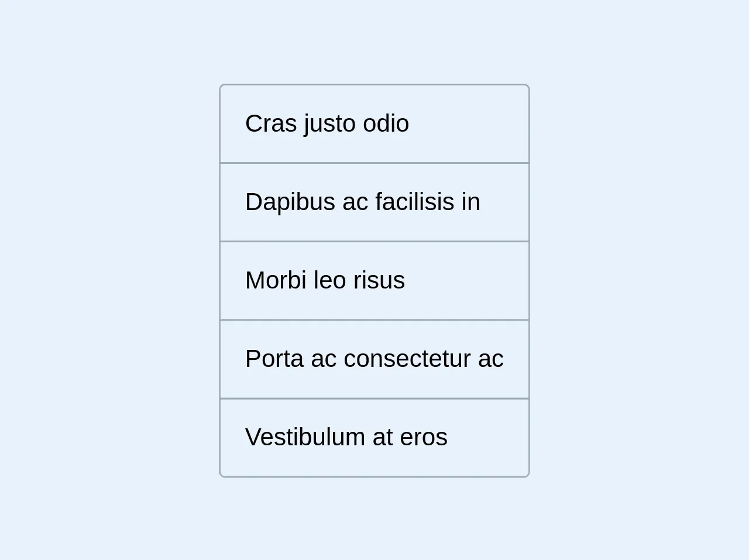
Task: Open the first list row, Cras justo odio
Action: (x=374, y=124)
